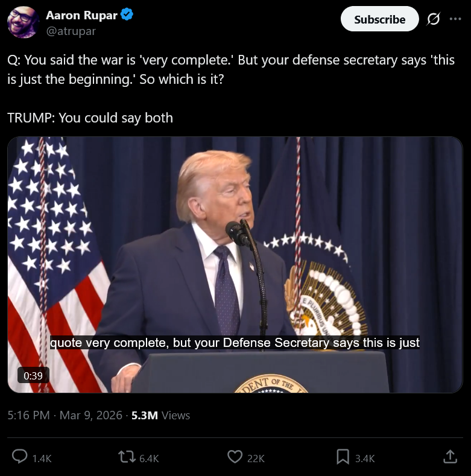This screenshot has width=471, height=476.
Task: Click the 22K likes count
Action: pos(256,458)
